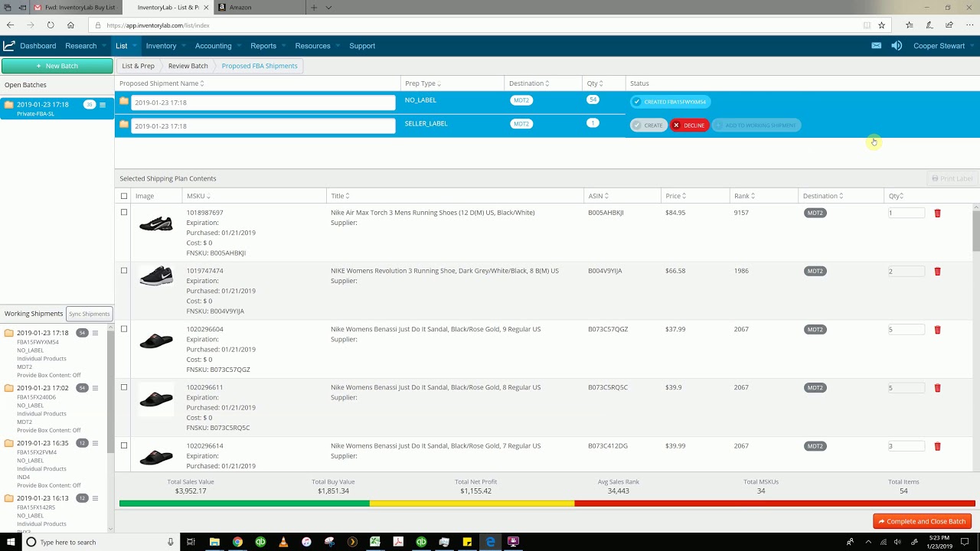Expand Cooper Stewart account menu
Screen dimensions: 980x551
pyautogui.click(x=942, y=46)
